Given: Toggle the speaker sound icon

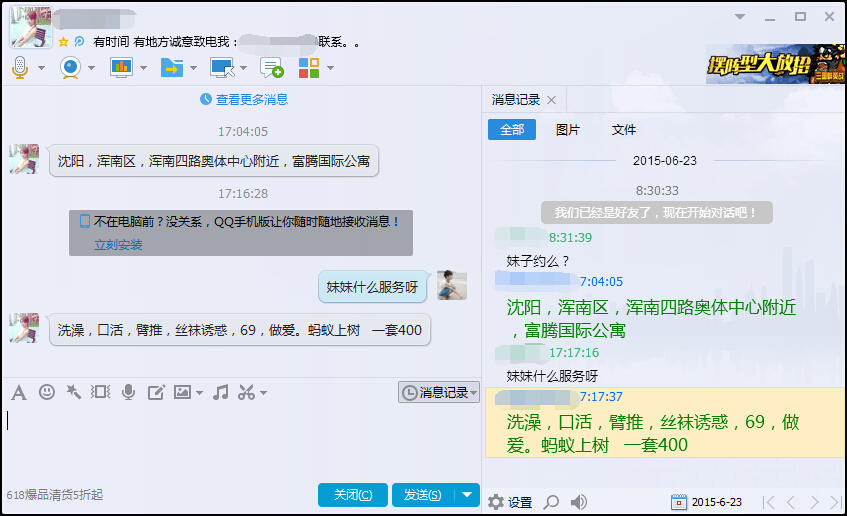Looking at the screenshot, I should coord(579,502).
